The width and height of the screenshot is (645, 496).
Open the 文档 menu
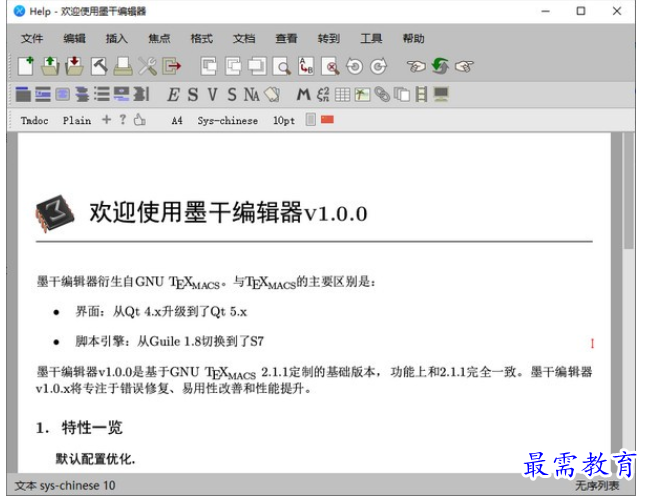[244, 39]
